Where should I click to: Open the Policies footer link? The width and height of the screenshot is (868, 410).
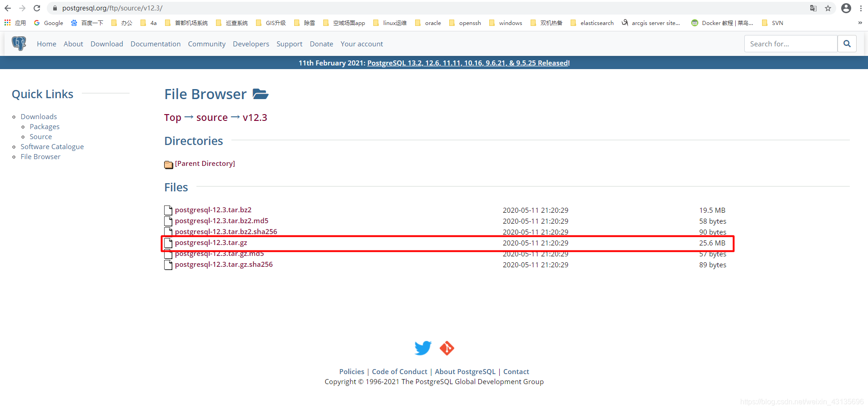point(352,372)
